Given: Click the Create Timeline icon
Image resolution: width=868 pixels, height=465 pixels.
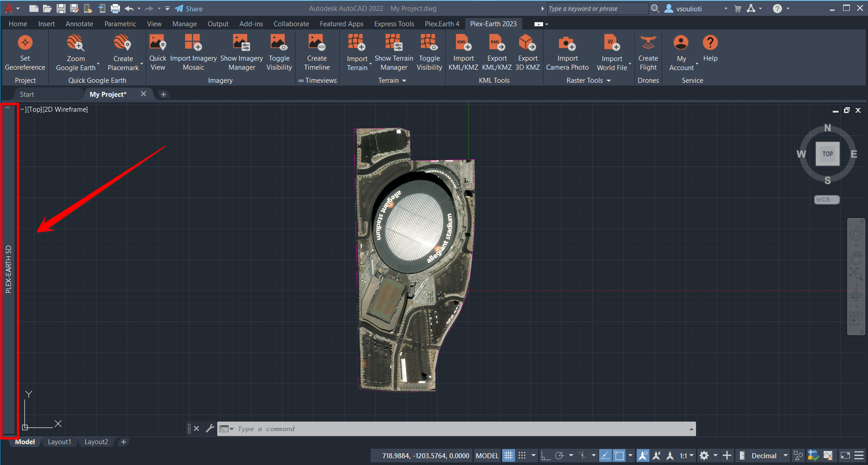Looking at the screenshot, I should pyautogui.click(x=317, y=43).
